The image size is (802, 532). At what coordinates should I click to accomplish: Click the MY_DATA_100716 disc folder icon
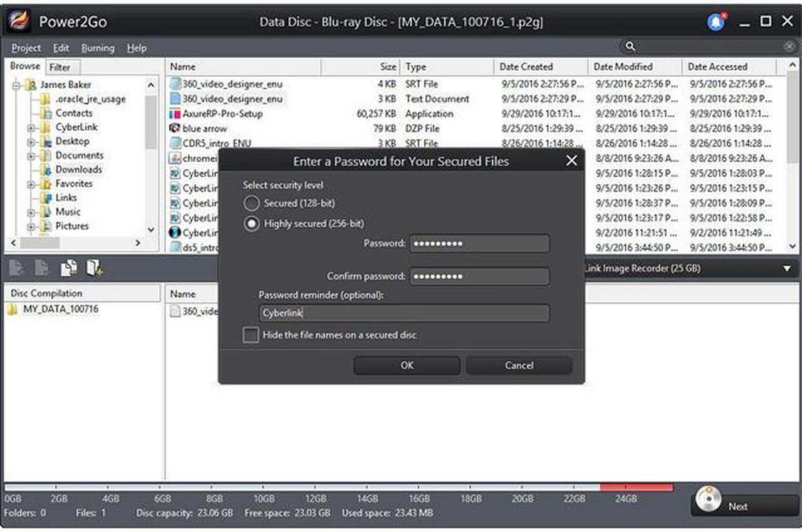[x=13, y=310]
